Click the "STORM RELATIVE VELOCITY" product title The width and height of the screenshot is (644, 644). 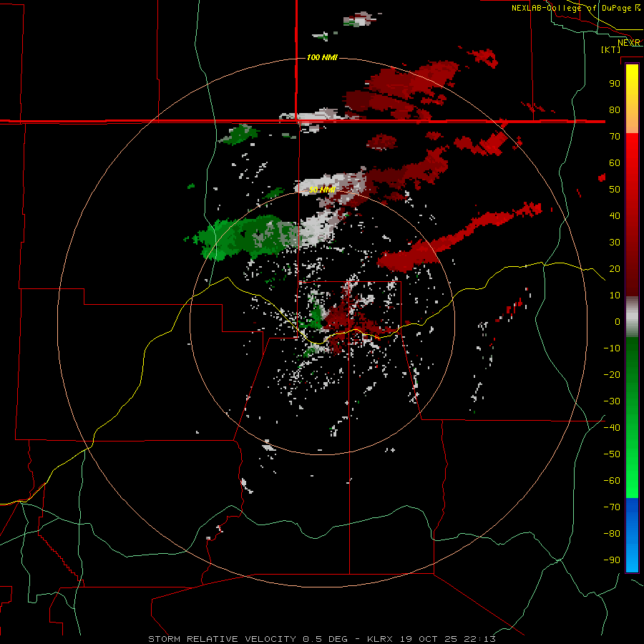tap(222, 639)
